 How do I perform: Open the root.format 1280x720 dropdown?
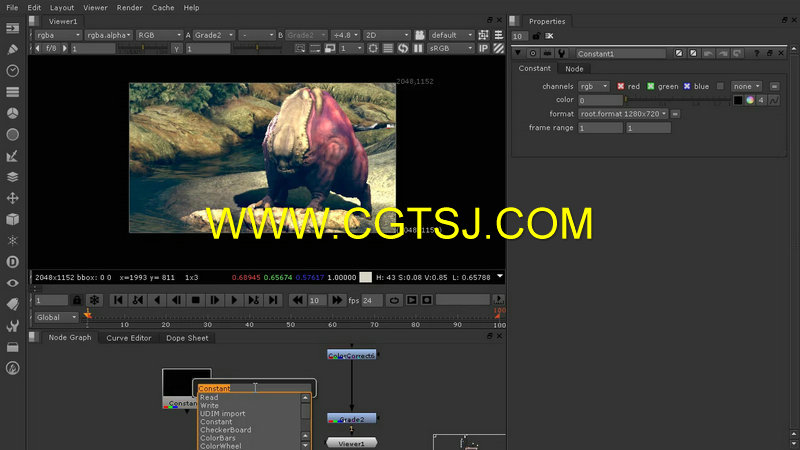point(623,114)
